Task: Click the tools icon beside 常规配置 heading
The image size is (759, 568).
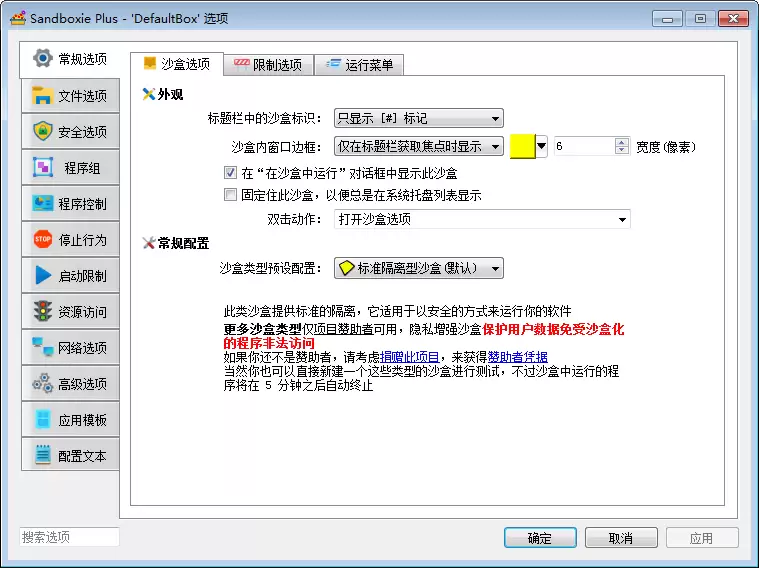Action: click(149, 243)
